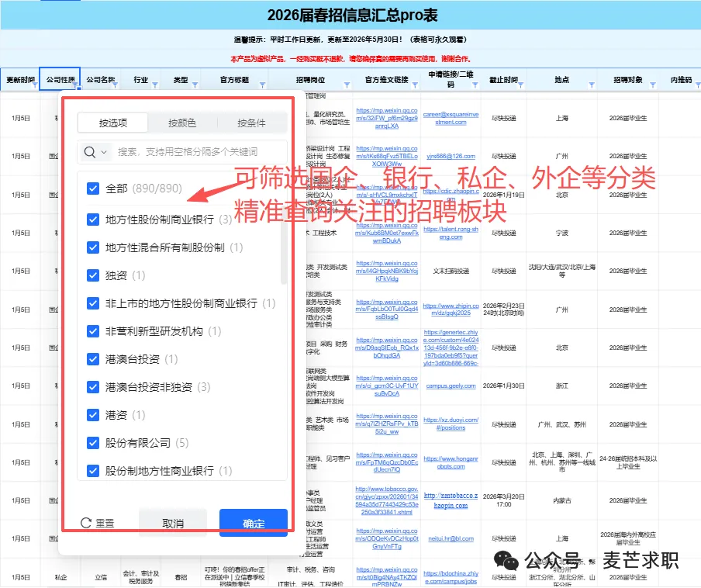The height and width of the screenshot is (588, 701).
Task: Open the xz.duoyi.com positions link
Action: point(451,424)
